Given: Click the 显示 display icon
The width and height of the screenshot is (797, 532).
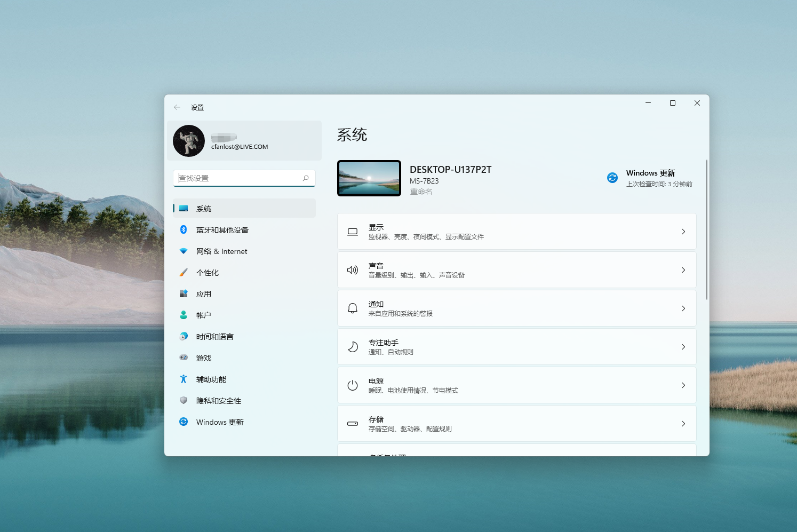Looking at the screenshot, I should (x=353, y=232).
